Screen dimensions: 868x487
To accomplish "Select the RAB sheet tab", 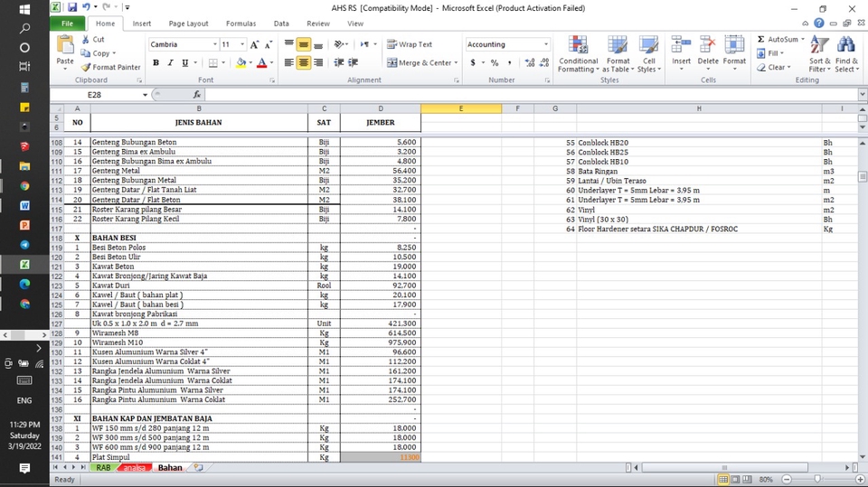I will 103,468.
